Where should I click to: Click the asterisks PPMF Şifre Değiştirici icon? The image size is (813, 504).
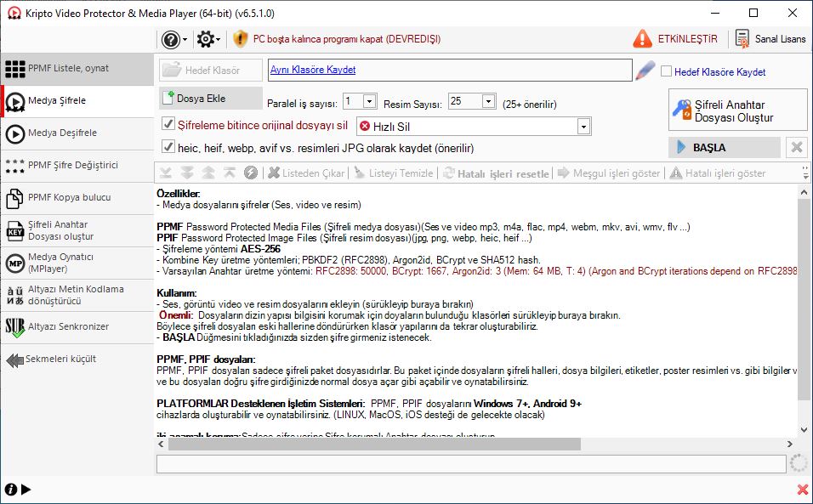tap(15, 166)
